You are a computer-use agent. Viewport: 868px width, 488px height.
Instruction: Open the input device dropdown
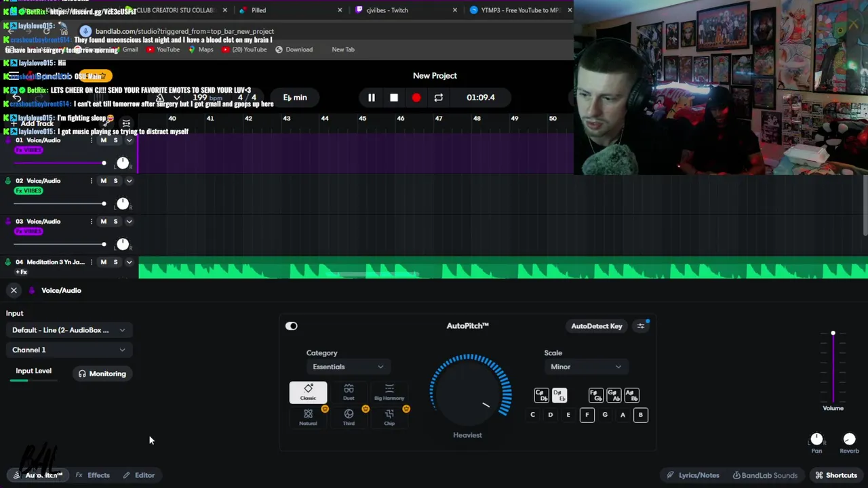[x=68, y=330]
